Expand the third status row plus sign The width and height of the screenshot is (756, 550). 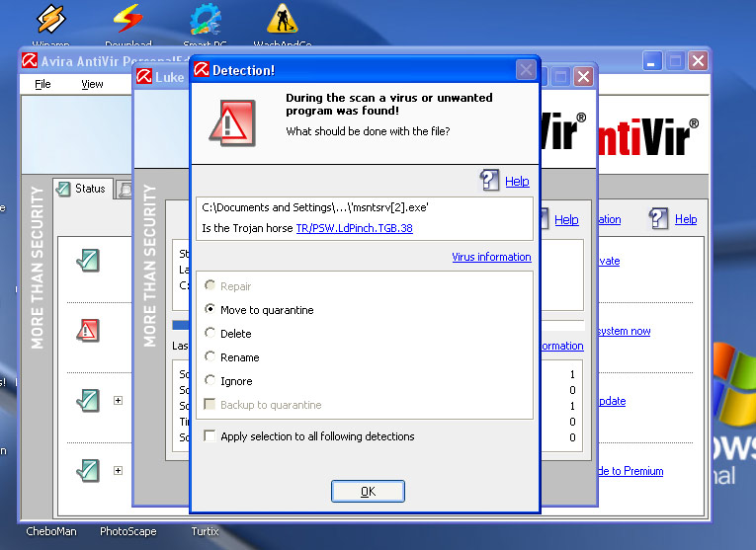119,400
